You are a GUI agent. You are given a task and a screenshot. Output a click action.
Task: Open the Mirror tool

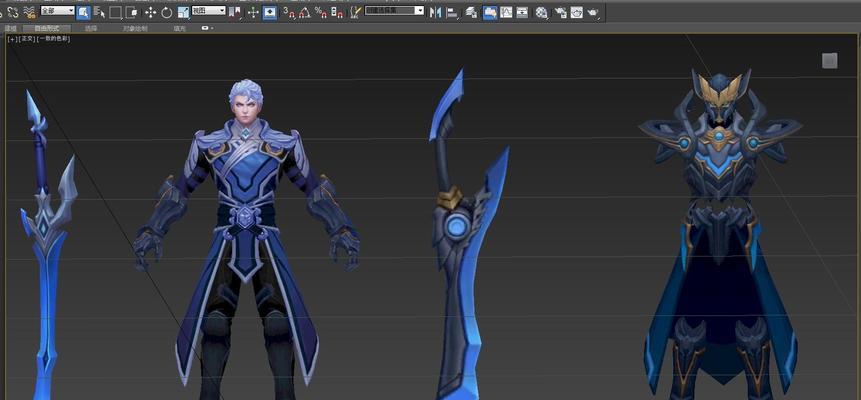(x=436, y=12)
